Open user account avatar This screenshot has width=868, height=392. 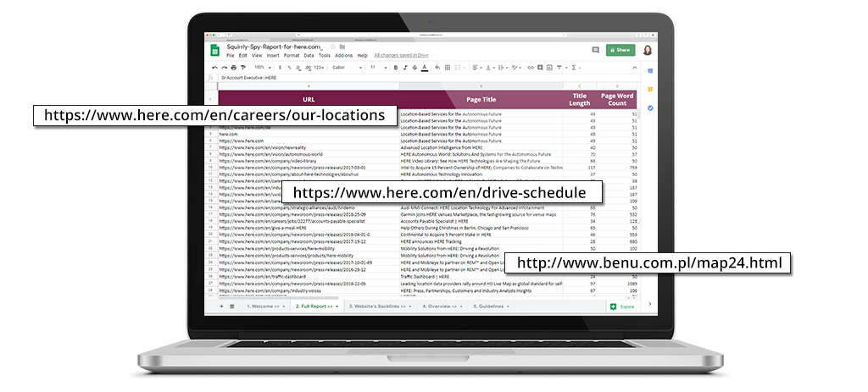[648, 50]
